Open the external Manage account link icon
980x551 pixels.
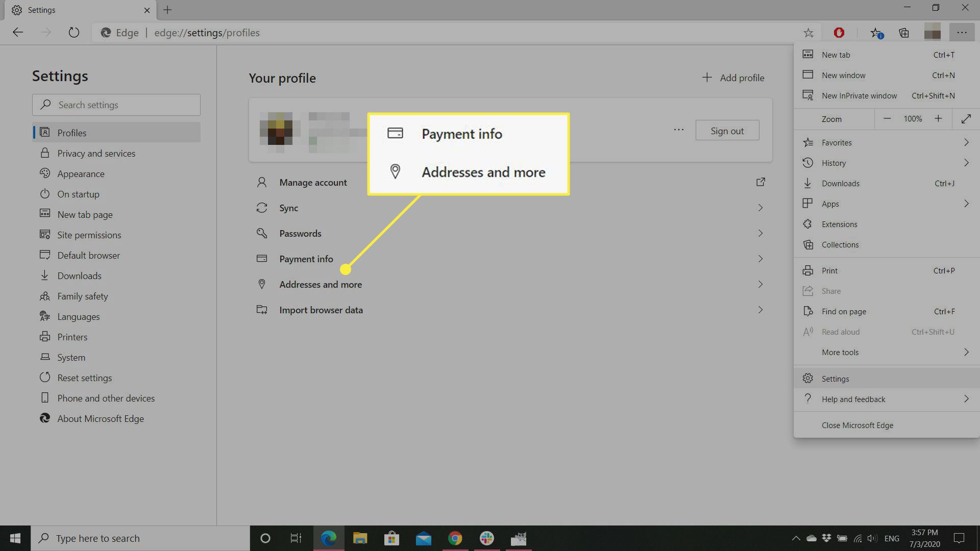pyautogui.click(x=761, y=182)
